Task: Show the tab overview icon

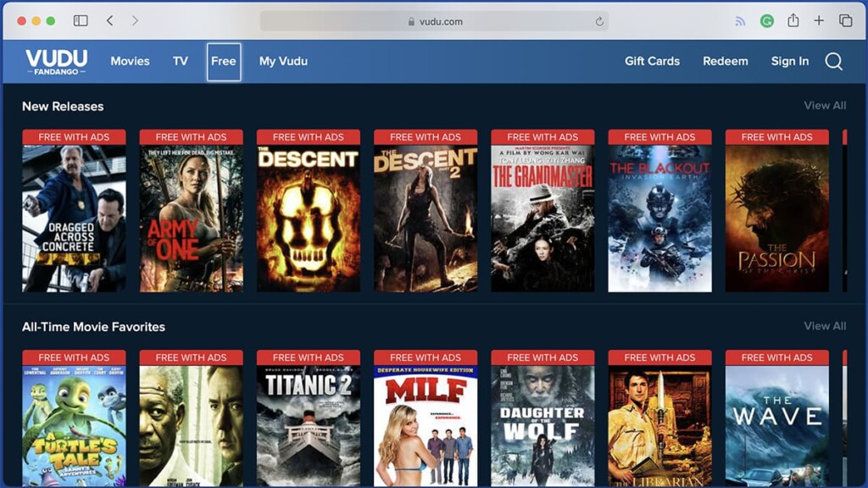Action: click(845, 21)
